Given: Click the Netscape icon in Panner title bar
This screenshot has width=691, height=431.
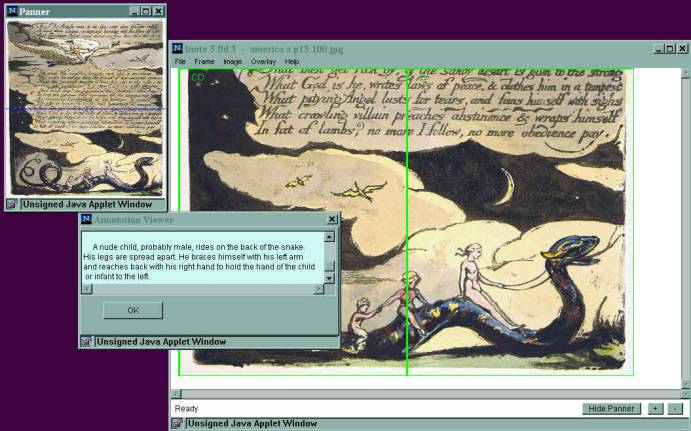Looking at the screenshot, I should click(x=12, y=11).
